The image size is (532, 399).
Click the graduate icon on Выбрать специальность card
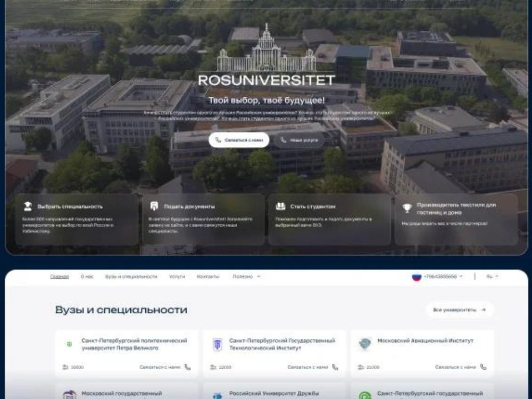(28, 206)
